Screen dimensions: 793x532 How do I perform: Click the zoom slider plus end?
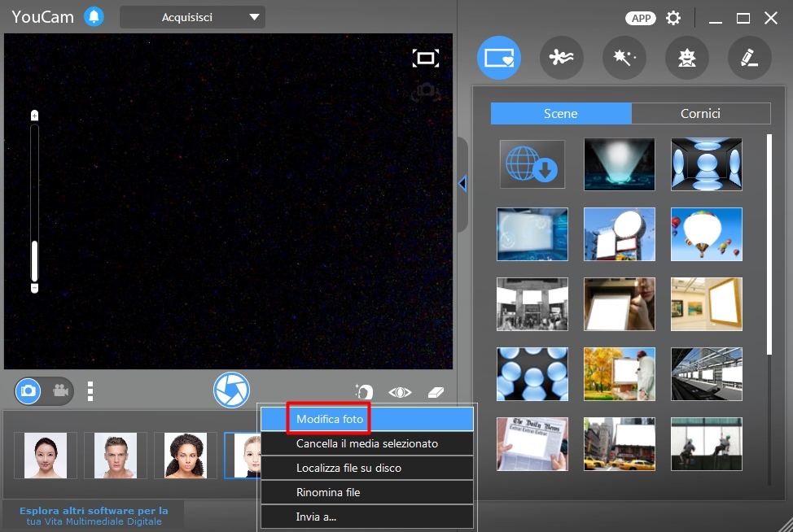point(34,116)
